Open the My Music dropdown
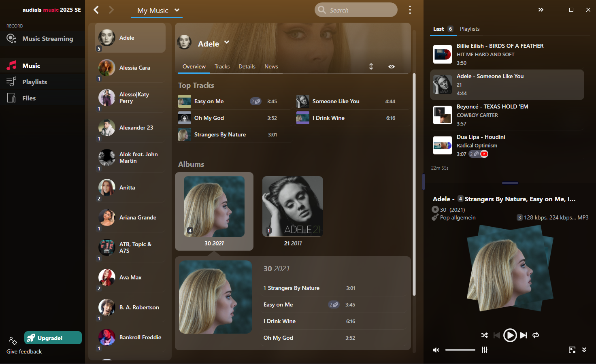Viewport: 596px width, 364px height. [157, 11]
